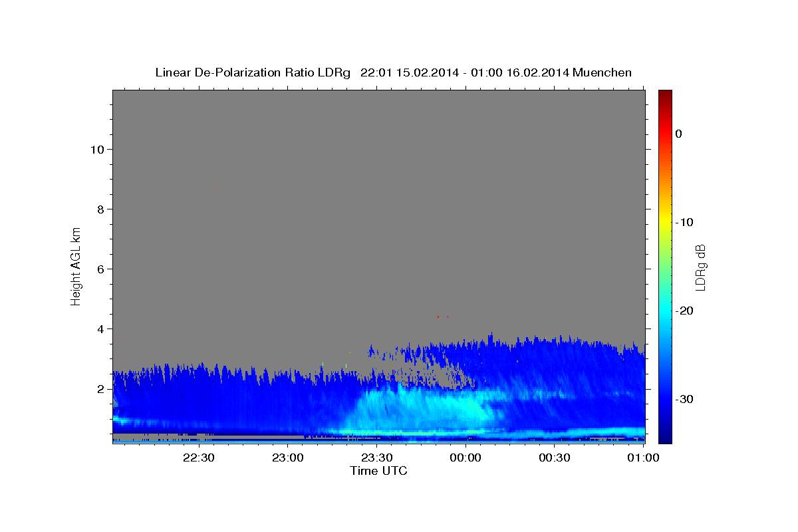Click the height tick label 6

[101, 269]
